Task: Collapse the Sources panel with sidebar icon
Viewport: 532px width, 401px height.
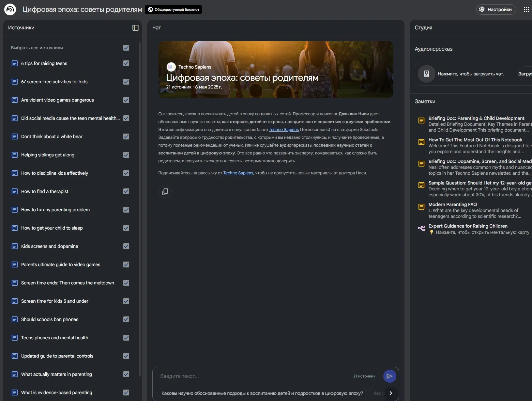Action: click(135, 28)
